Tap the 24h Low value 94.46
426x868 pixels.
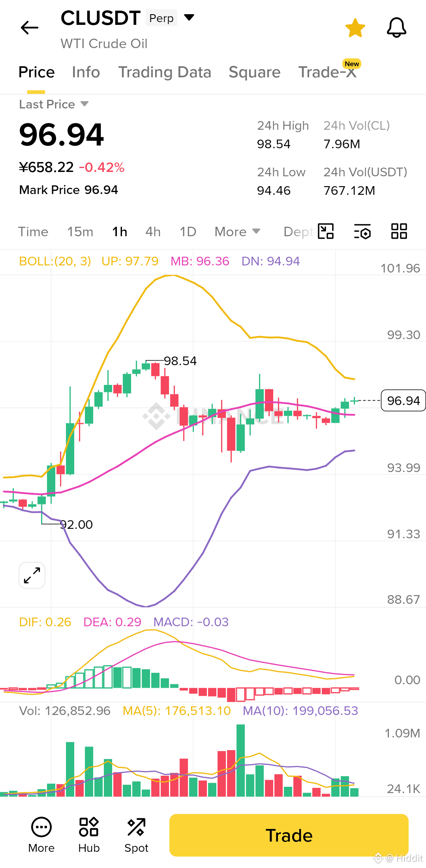[274, 191]
